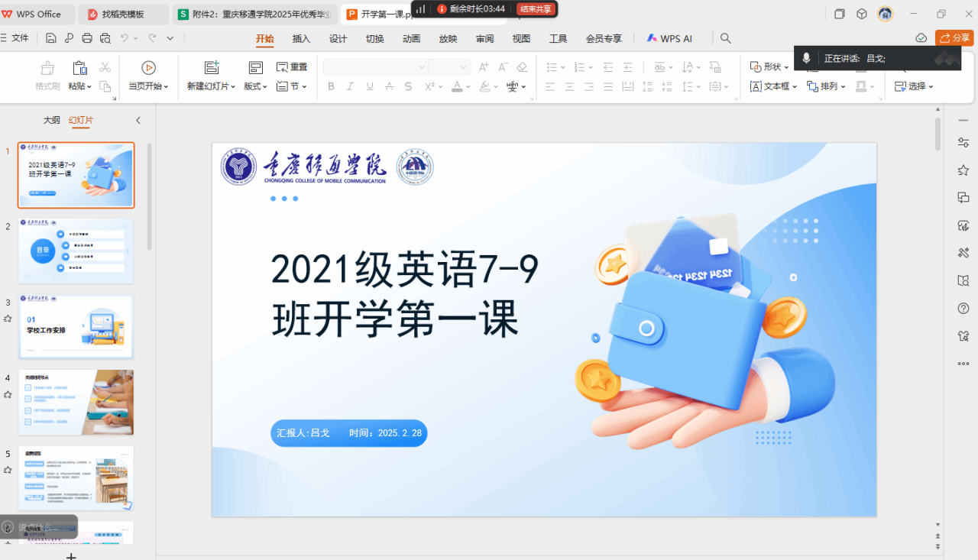
Task: Open the search magnifier icon
Action: 726,38
